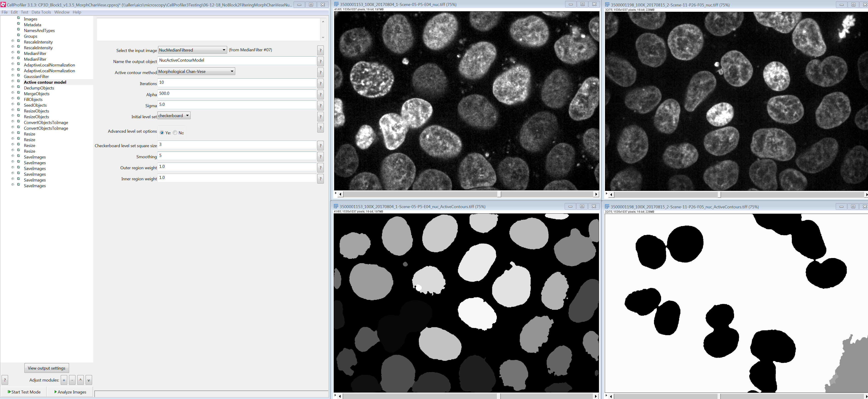Click the v icon to move module down
Image resolution: width=868 pixels, height=399 pixels.
(89, 380)
